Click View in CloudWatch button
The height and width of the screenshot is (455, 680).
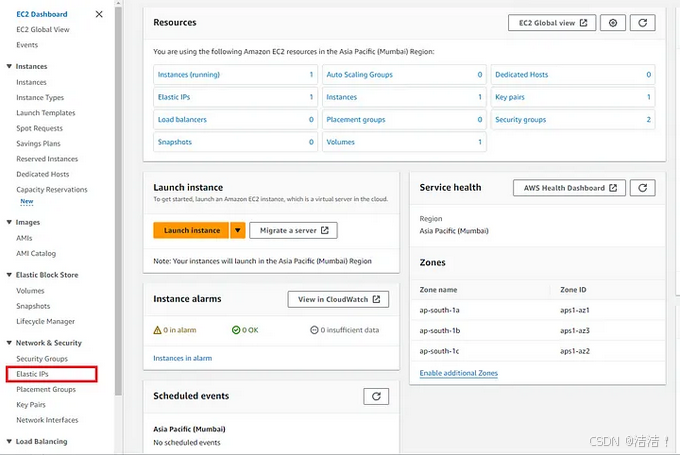coord(338,299)
